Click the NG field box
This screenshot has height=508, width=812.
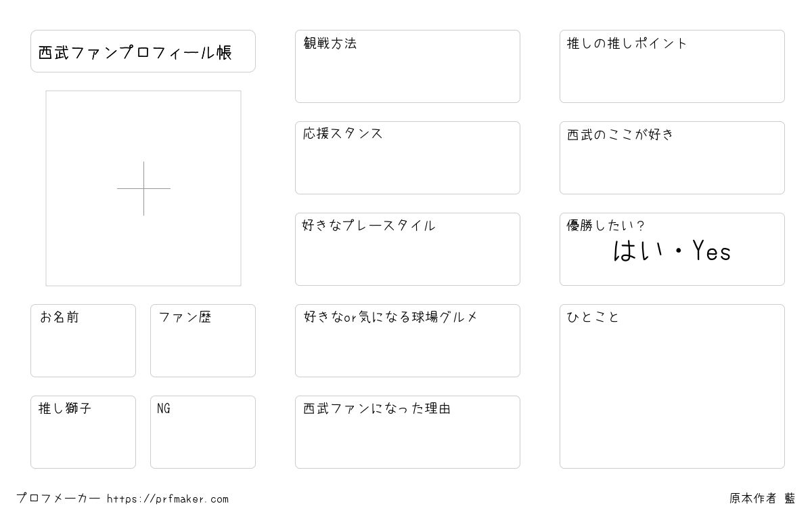203,432
